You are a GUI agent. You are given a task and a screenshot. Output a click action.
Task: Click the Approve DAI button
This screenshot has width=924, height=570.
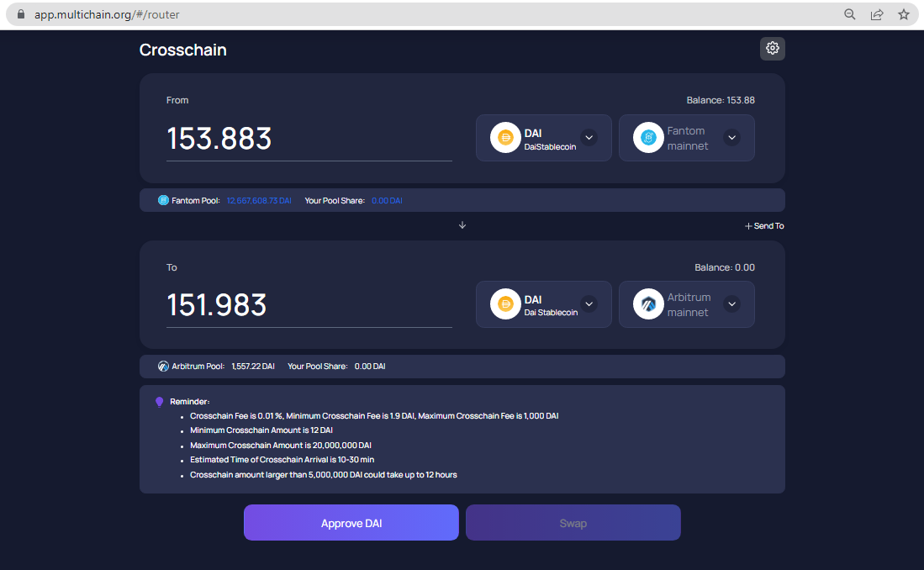click(x=351, y=523)
